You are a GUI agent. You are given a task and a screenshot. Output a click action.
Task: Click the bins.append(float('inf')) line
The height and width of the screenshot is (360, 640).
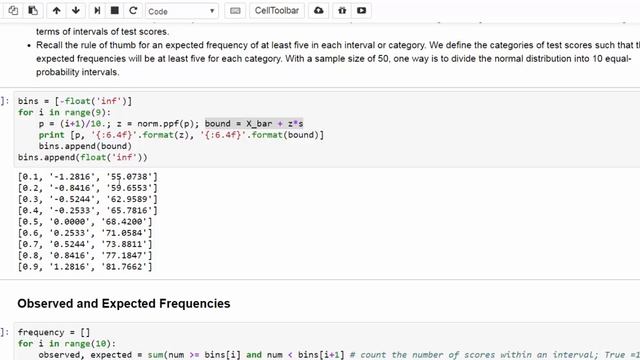[82, 157]
